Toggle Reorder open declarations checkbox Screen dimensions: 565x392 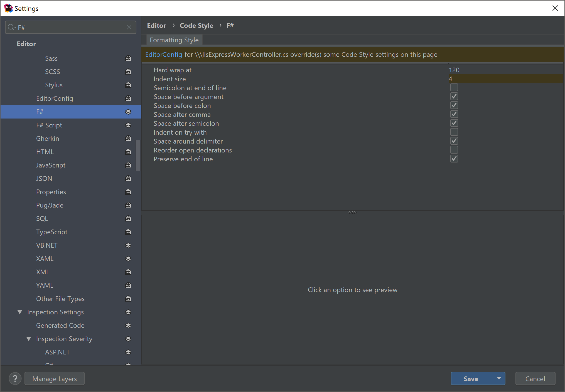[x=454, y=150]
